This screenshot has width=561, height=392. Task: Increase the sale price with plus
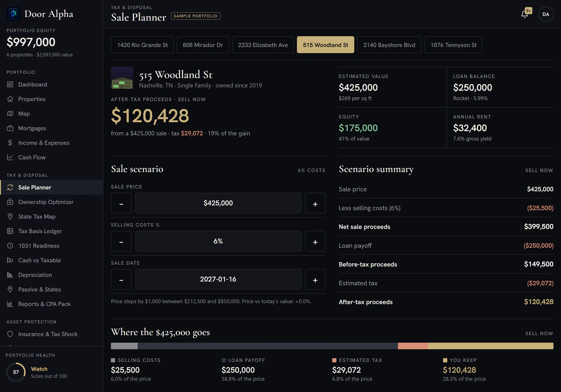click(315, 203)
